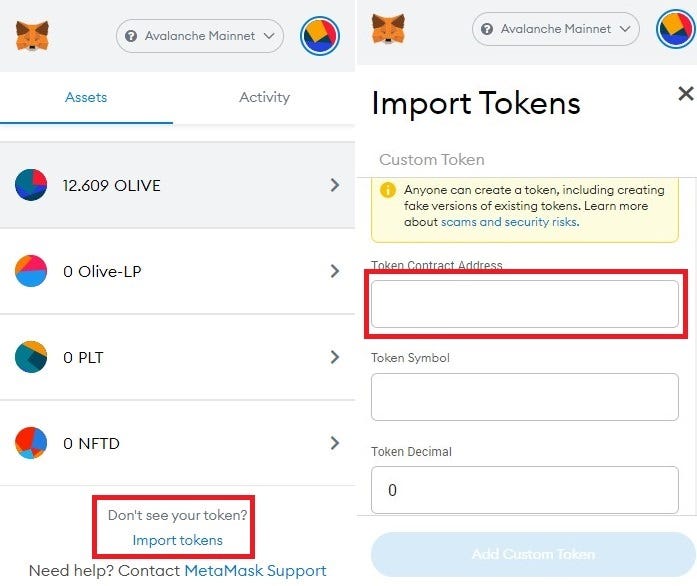This screenshot has height=586, width=697.
Task: Open the MetaMask Support link
Action: click(255, 571)
